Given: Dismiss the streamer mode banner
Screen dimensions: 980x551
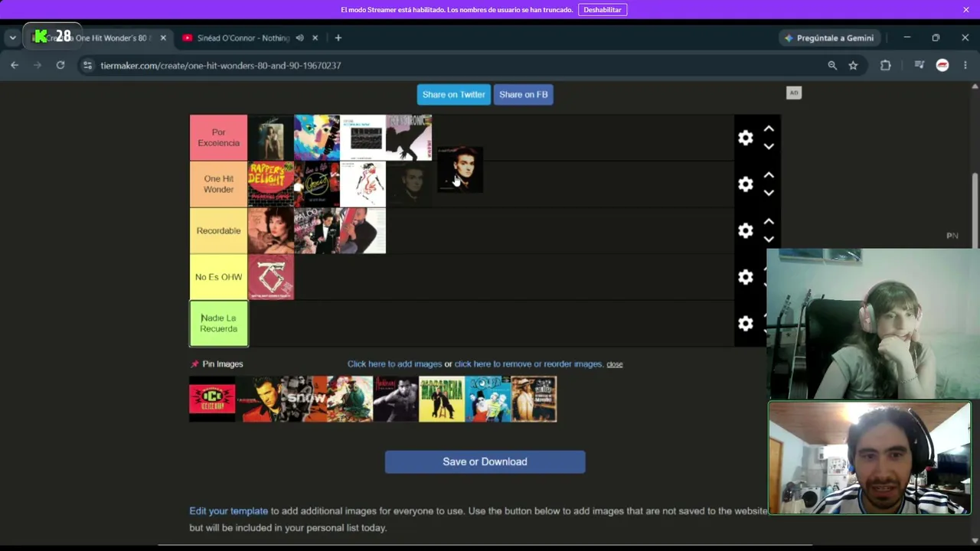Looking at the screenshot, I should [966, 10].
